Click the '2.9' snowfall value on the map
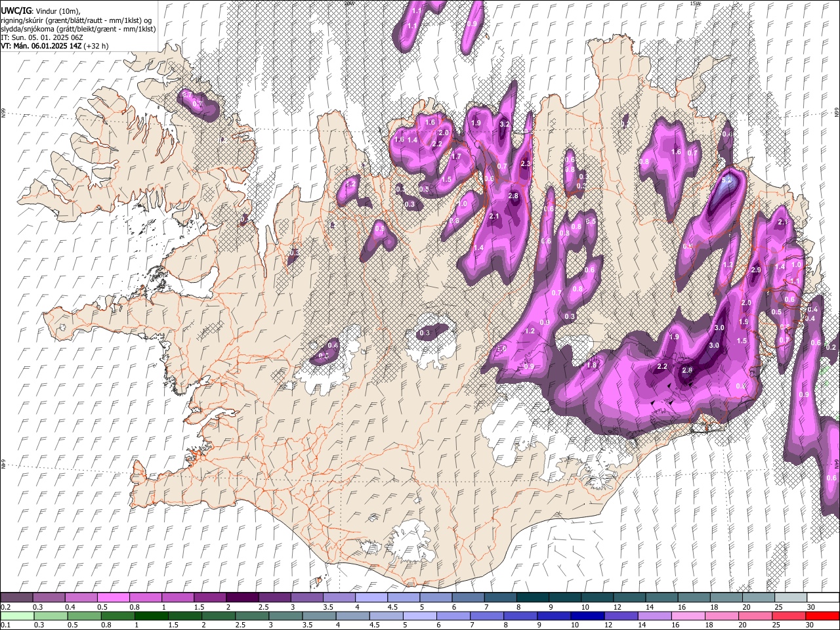840x630 pixels. pos(755,270)
